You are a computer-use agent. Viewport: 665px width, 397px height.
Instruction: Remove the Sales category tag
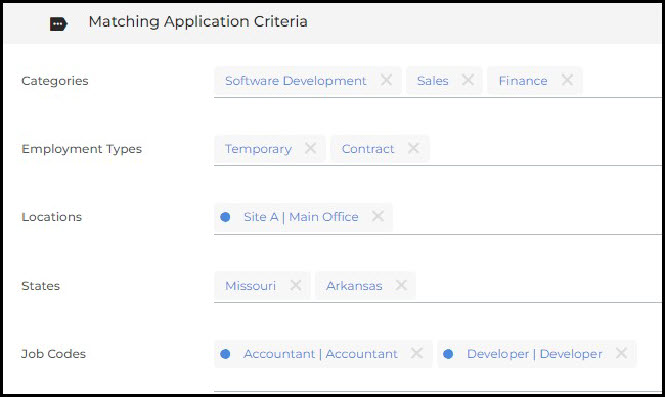tap(468, 80)
